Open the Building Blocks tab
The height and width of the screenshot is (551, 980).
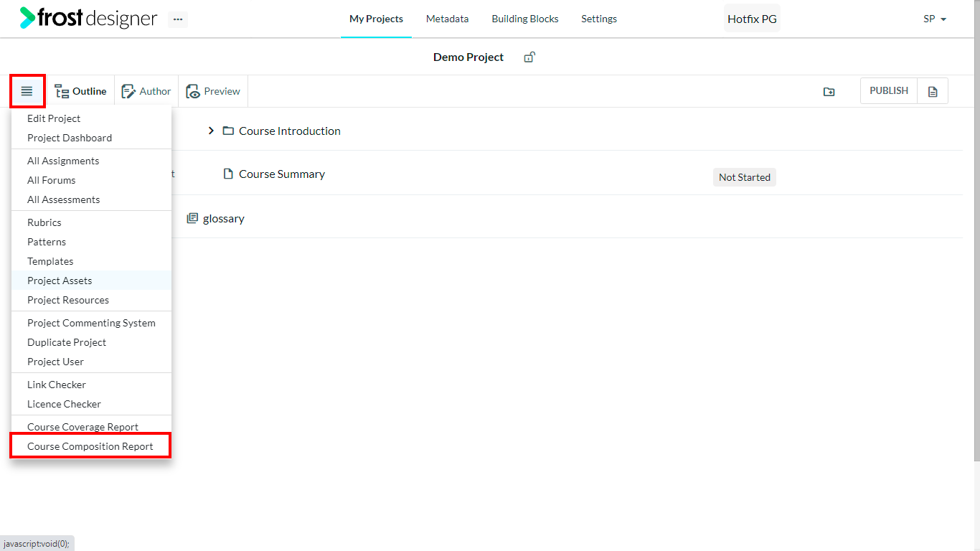525,19
